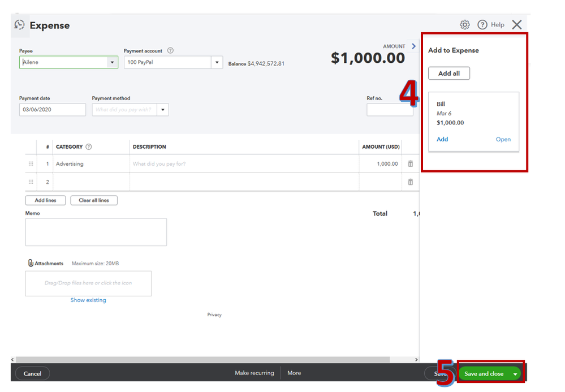
Task: Show CATEGORY column help icon
Action: click(x=89, y=147)
